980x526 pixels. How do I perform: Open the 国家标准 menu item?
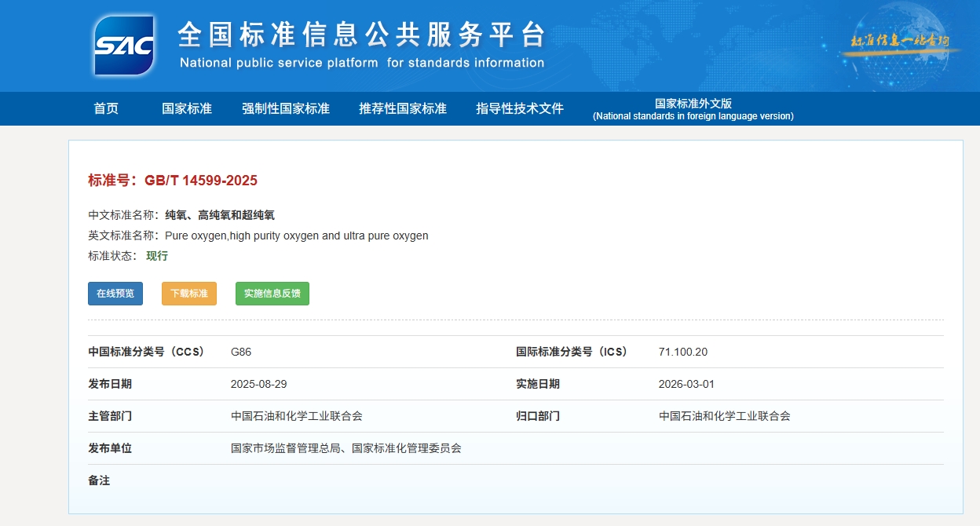coord(187,108)
